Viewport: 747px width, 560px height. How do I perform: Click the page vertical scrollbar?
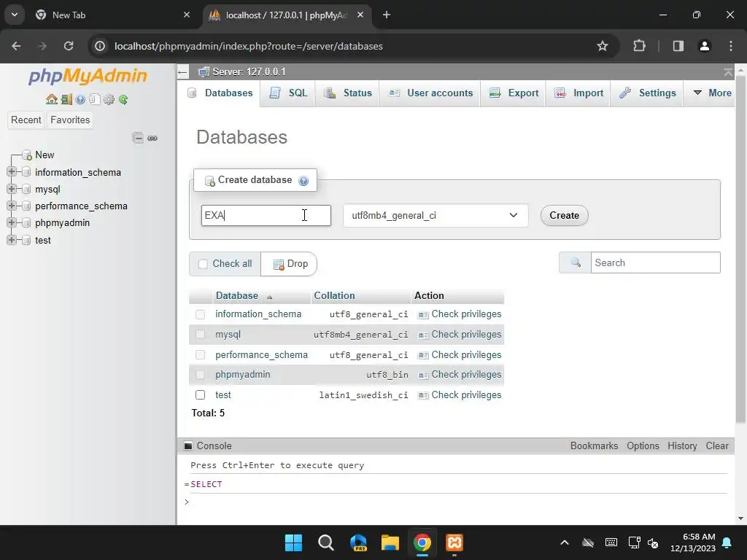[740, 248]
